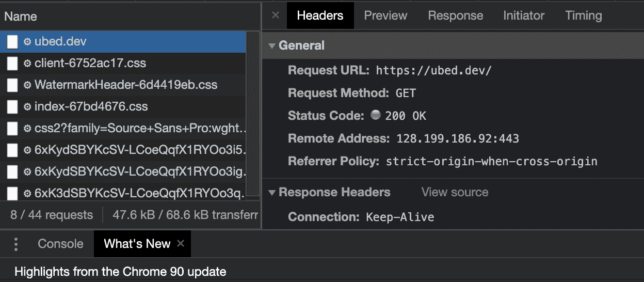
Task: Click the file icon for WatermarkHeader-6d4419eb.css
Action: pyautogui.click(x=12, y=85)
